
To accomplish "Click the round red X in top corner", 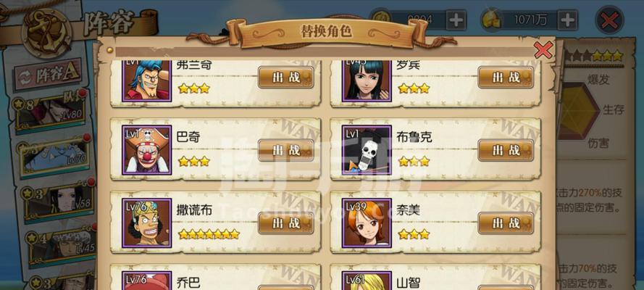I will click(x=609, y=20).
